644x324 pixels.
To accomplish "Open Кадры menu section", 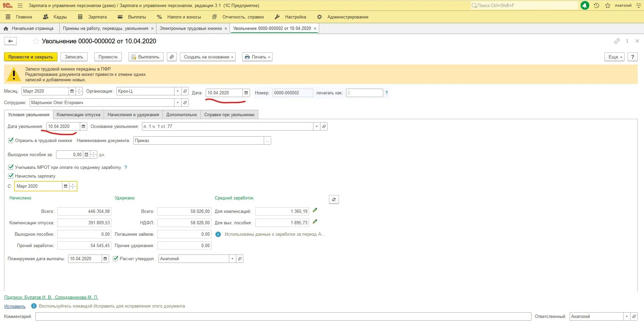I will click(x=55, y=17).
